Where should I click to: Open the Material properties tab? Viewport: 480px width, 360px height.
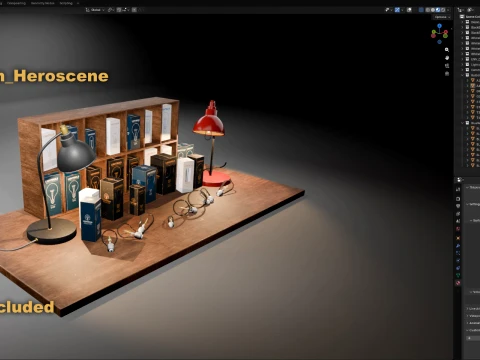458,283
